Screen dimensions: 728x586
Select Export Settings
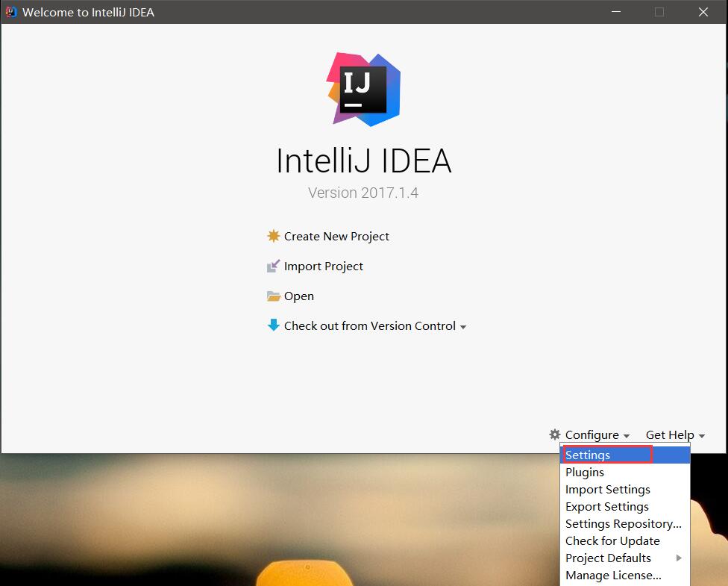coord(606,506)
